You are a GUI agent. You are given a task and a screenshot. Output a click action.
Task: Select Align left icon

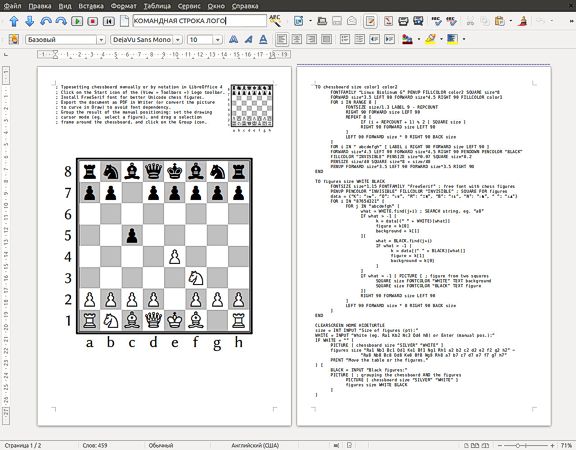point(282,39)
